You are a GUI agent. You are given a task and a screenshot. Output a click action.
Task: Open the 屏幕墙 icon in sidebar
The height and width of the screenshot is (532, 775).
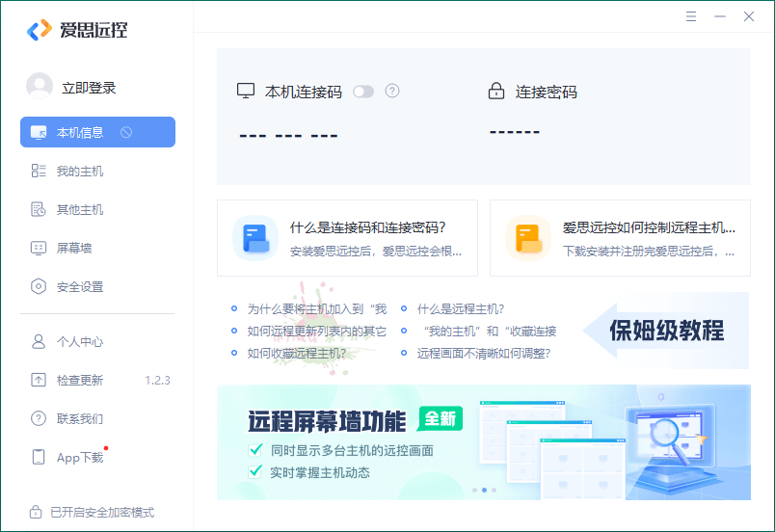(39, 249)
